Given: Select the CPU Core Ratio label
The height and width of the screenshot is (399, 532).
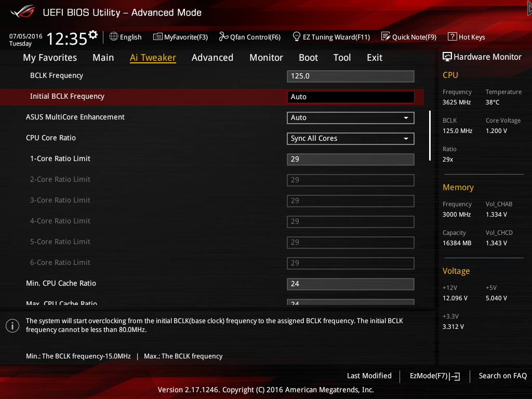Looking at the screenshot, I should tap(51, 138).
